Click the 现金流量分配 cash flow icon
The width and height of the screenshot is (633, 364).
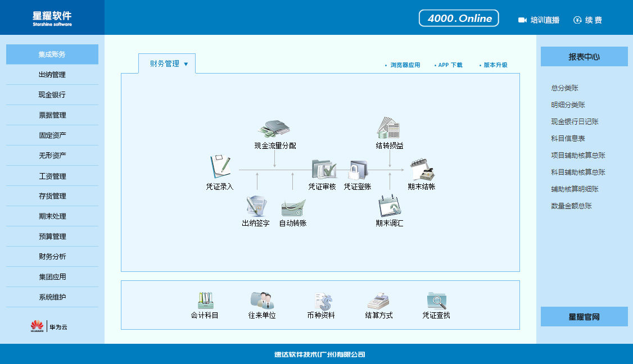(274, 128)
